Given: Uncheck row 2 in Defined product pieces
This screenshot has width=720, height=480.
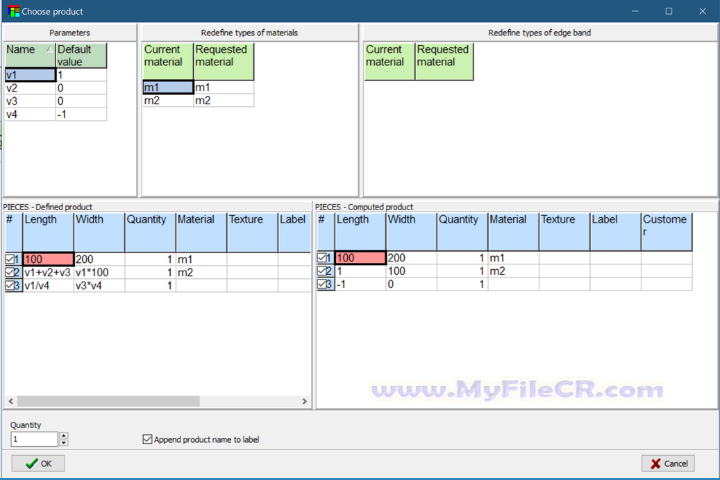Looking at the screenshot, I should [10, 272].
